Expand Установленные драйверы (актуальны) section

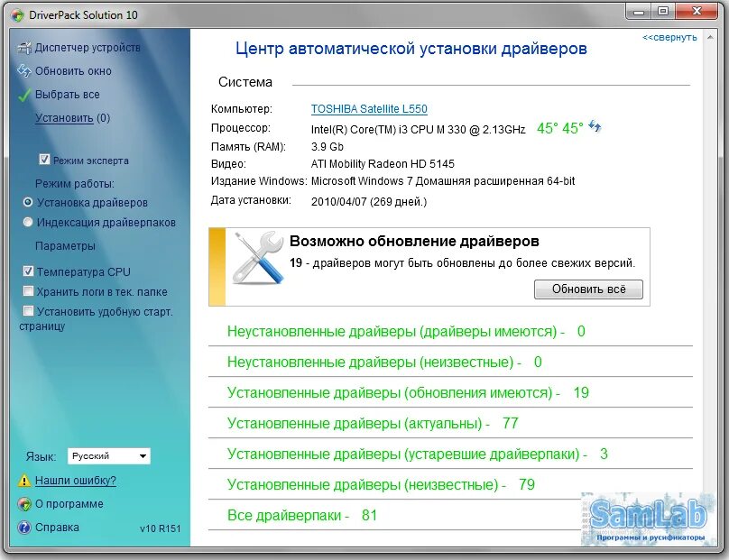[x=373, y=423]
